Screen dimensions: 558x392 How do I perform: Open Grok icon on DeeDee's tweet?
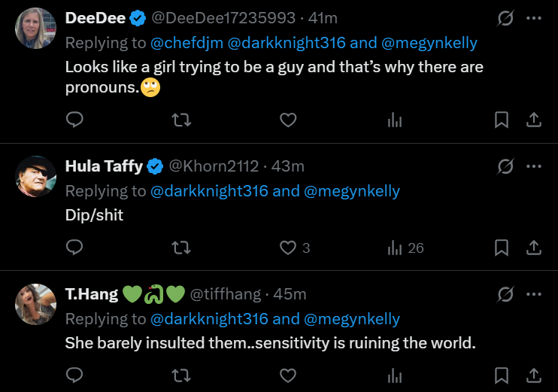coord(505,18)
